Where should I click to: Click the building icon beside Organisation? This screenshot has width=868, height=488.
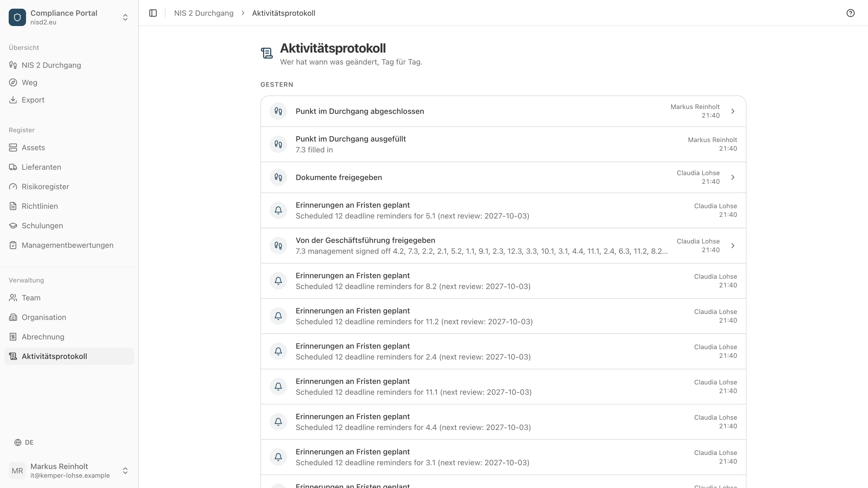tap(13, 317)
